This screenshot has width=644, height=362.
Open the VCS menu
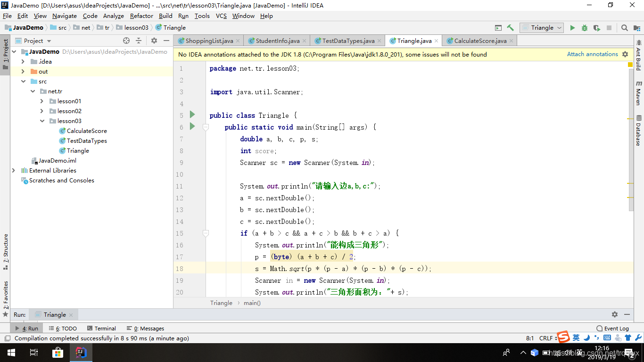[x=221, y=16]
